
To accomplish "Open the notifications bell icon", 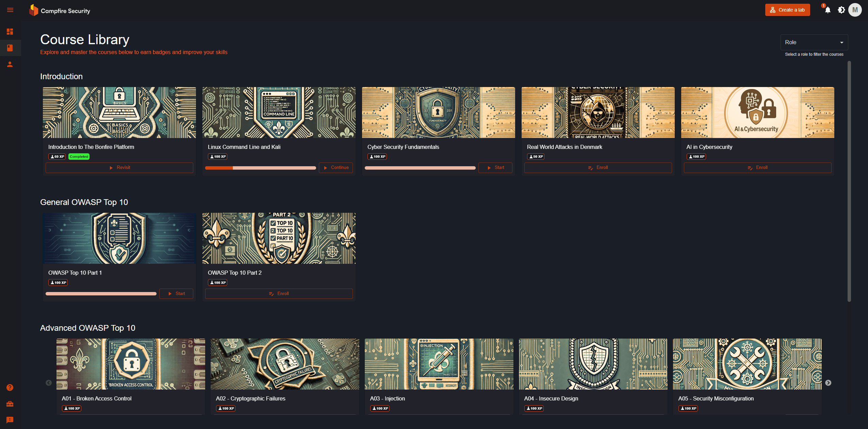I will [828, 10].
